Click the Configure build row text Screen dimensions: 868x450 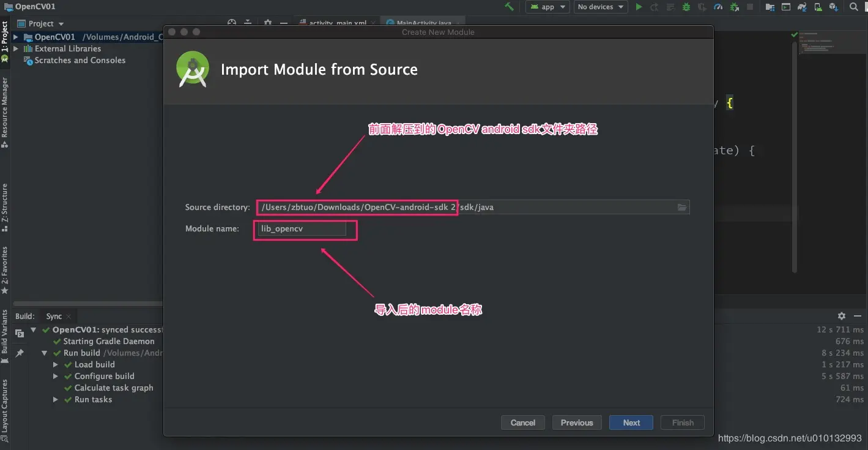coord(104,377)
